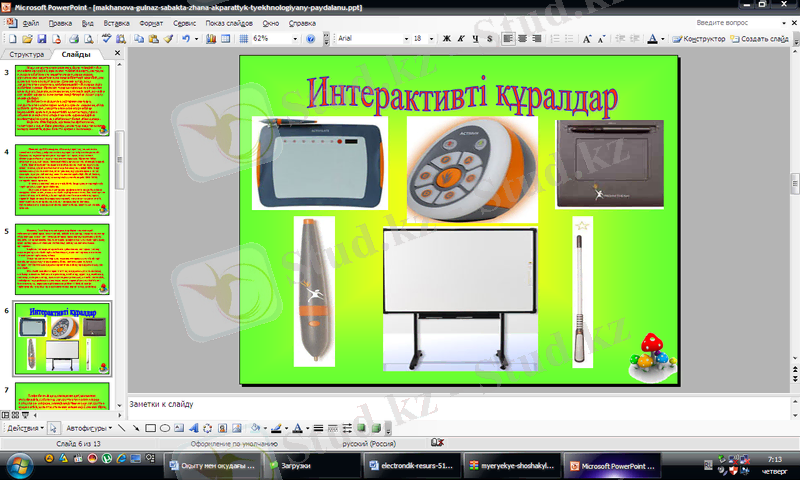Click the Increase Font Size icon
This screenshot has width=800, height=480.
click(586, 38)
